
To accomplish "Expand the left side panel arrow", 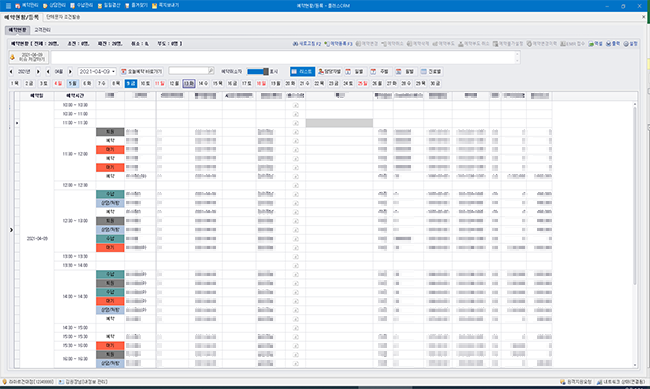I will click(11, 230).
